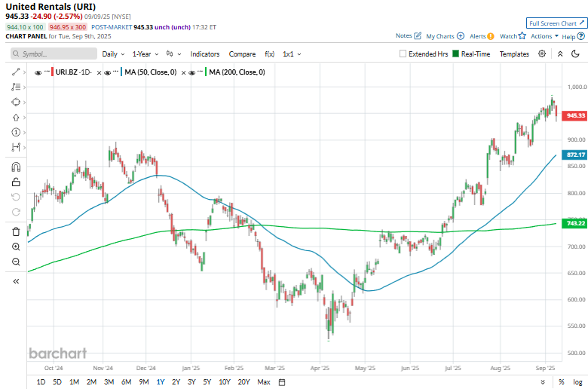Click the 945.33 price label on axis
The height and width of the screenshot is (392, 588).
pos(574,115)
